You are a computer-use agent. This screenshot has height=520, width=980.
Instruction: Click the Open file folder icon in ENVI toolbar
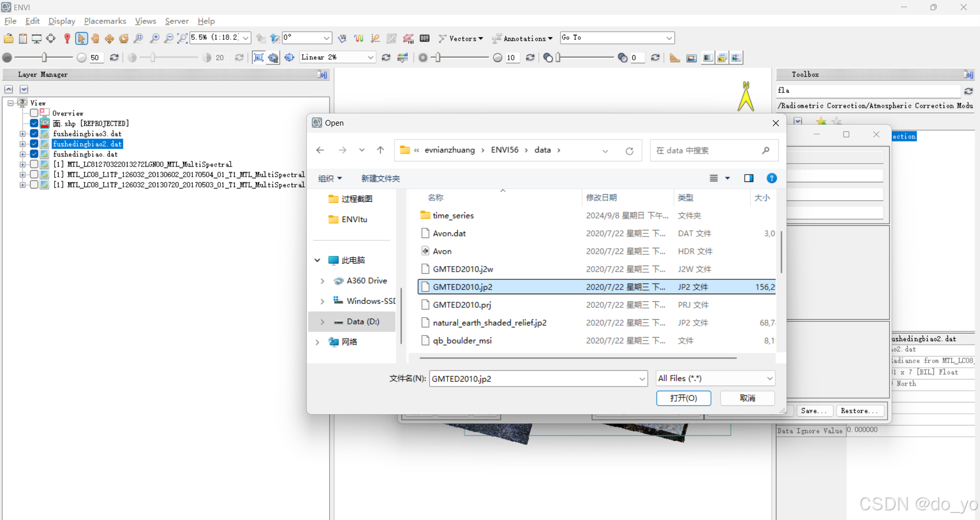[9, 38]
